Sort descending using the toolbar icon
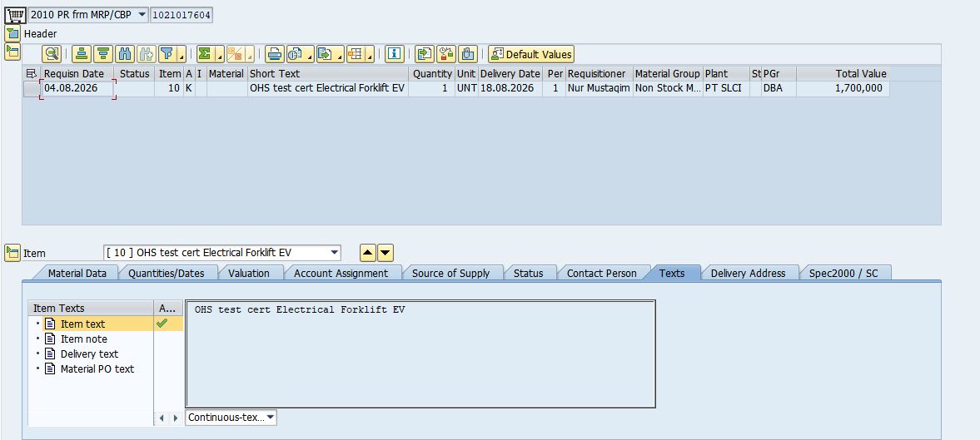 pos(103,54)
